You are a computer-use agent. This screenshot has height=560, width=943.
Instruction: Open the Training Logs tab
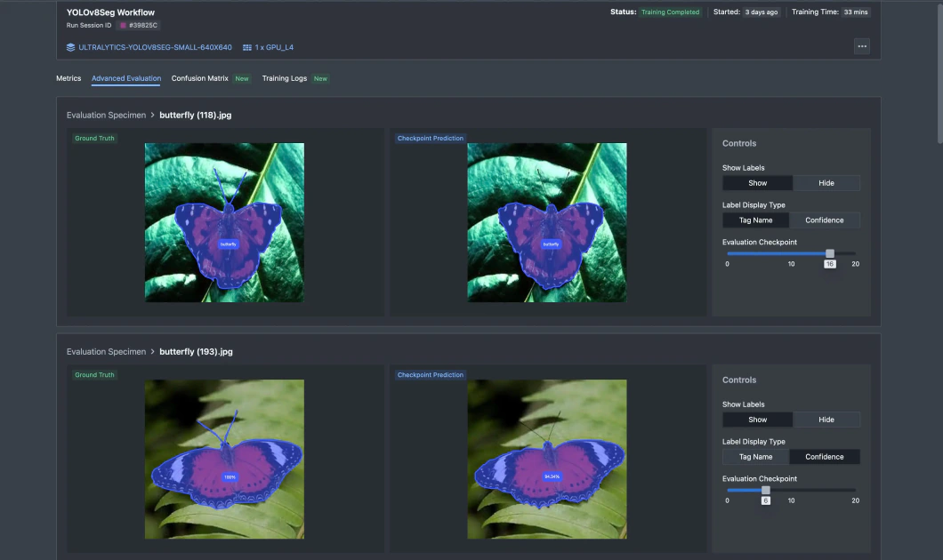pos(285,78)
